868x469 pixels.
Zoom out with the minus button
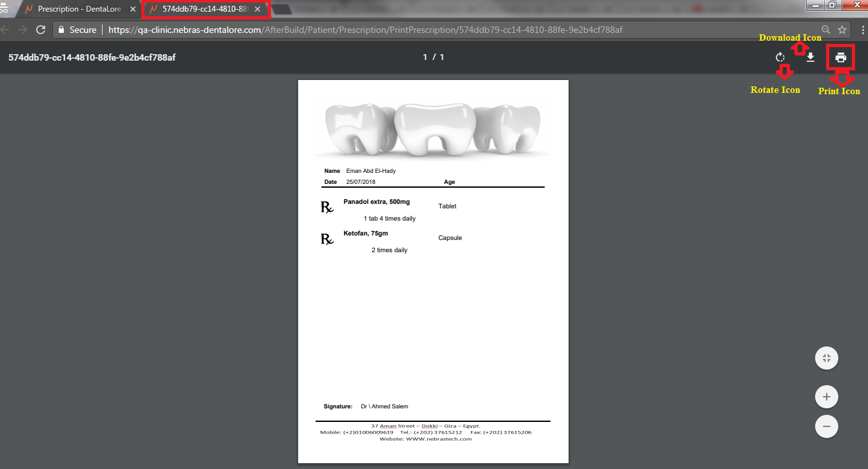coord(827,426)
